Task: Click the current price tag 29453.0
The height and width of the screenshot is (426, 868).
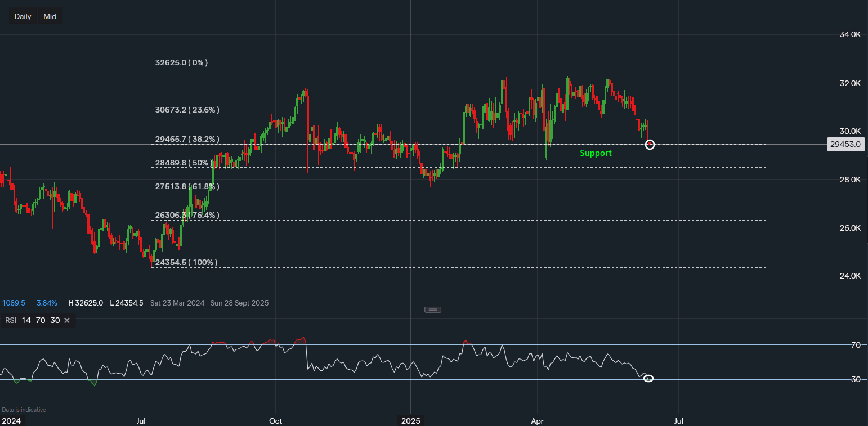Action: pyautogui.click(x=845, y=144)
